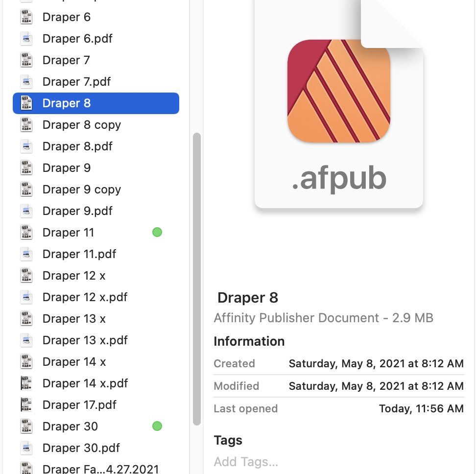Select the Draper 8.pdf file name

[77, 146]
